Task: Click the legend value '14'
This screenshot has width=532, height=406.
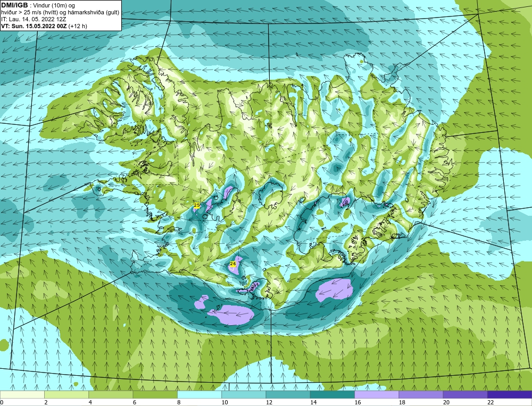Action: pyautogui.click(x=313, y=402)
